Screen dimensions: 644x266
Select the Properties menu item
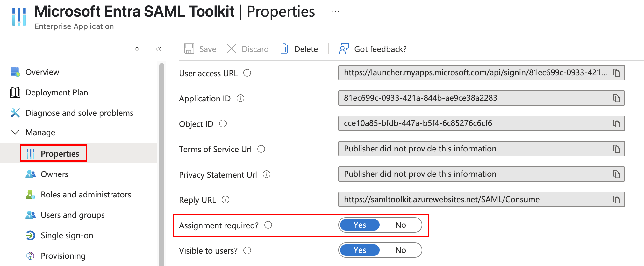pyautogui.click(x=78, y=153)
